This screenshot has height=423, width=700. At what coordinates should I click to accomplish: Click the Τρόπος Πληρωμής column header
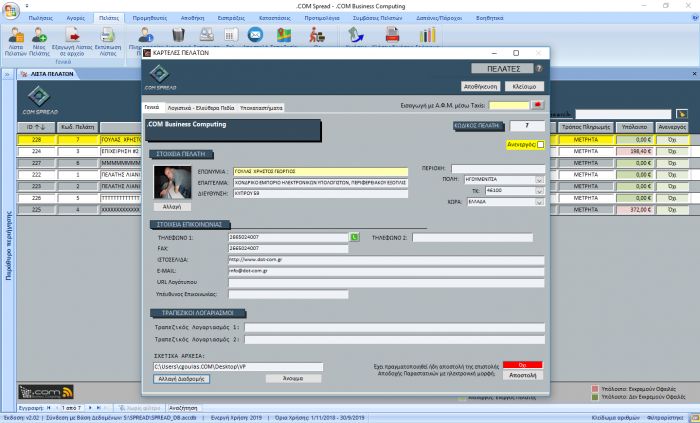(586, 127)
